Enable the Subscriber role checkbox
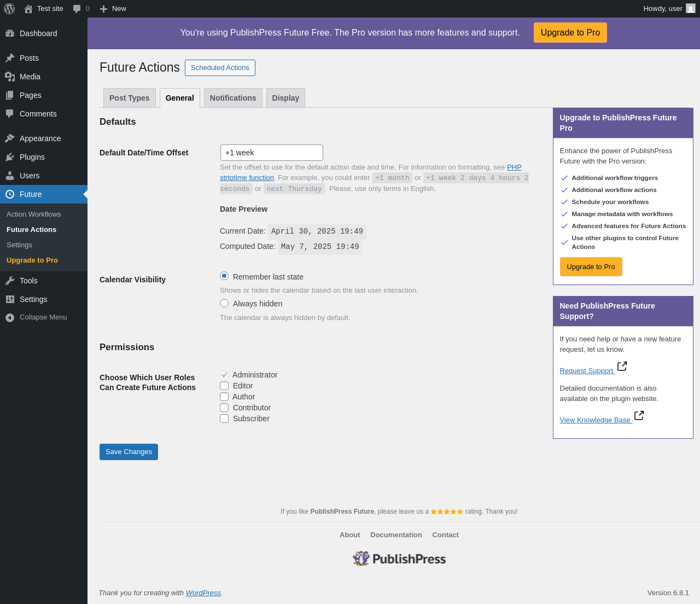Screen dimensions: 700x604 click(x=224, y=419)
